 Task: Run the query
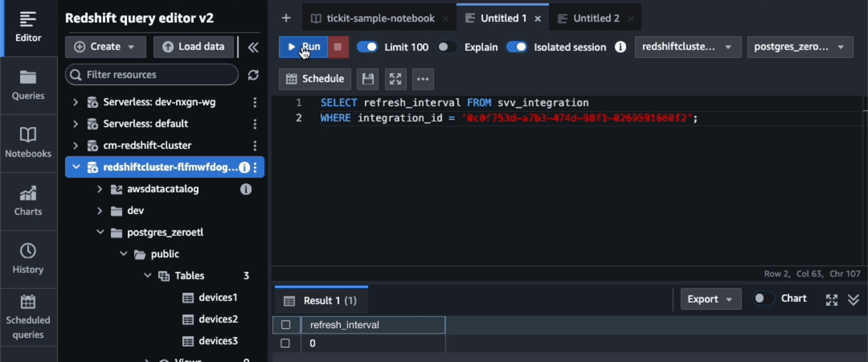[303, 47]
